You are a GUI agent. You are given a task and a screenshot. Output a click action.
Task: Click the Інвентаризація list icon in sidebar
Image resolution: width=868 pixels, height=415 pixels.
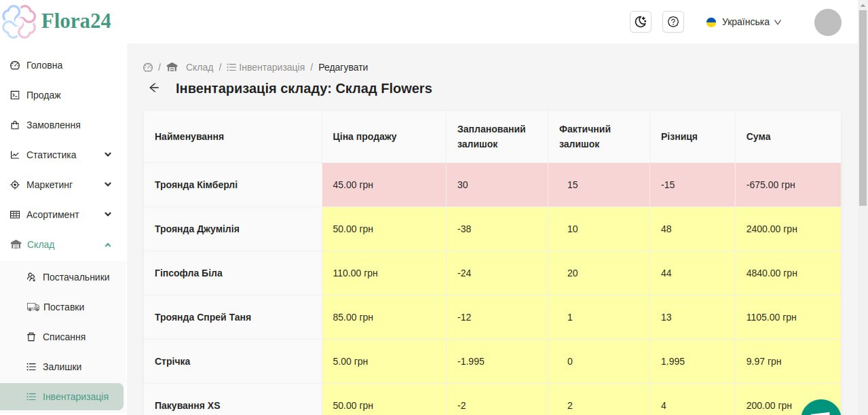[31, 397]
